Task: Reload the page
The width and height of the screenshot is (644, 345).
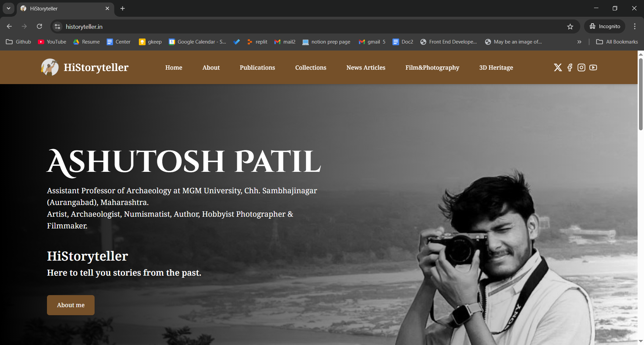Action: pos(39,26)
